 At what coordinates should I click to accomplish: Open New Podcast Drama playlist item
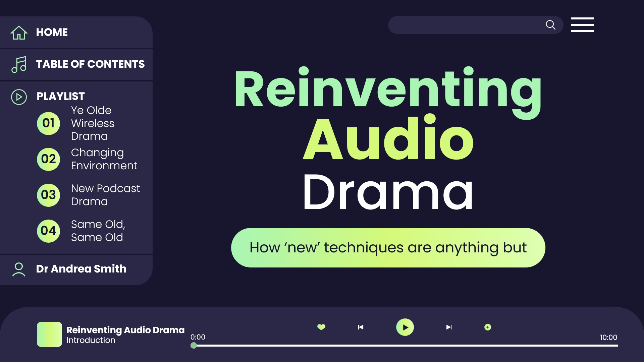tap(105, 195)
